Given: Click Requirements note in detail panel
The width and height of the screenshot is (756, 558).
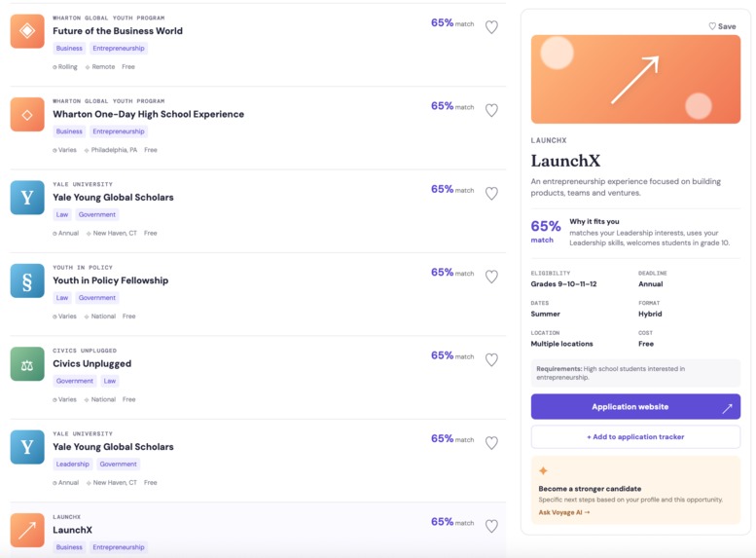Looking at the screenshot, I should (635, 373).
